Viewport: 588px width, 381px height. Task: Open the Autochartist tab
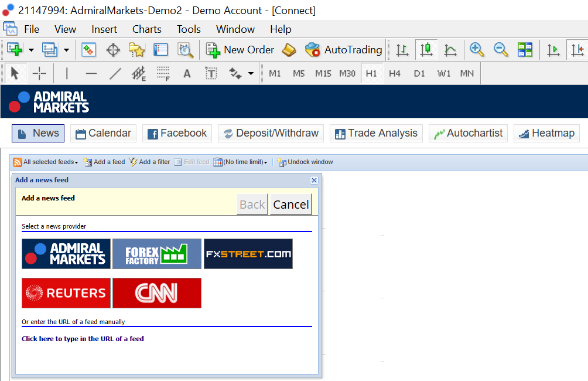[x=468, y=133]
